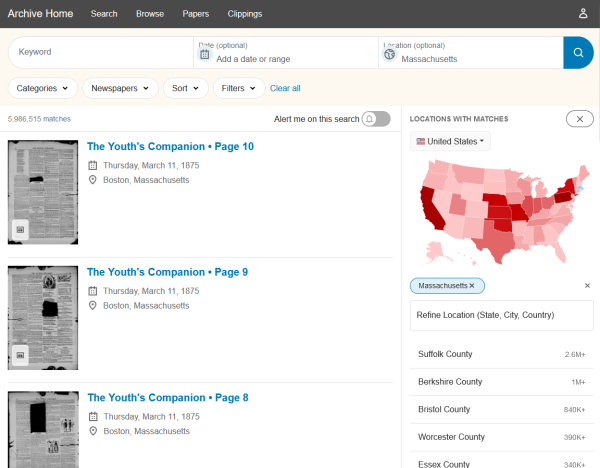Open Page 10 newspaper thumbnail
This screenshot has height=468, width=600.
pyautogui.click(x=43, y=192)
